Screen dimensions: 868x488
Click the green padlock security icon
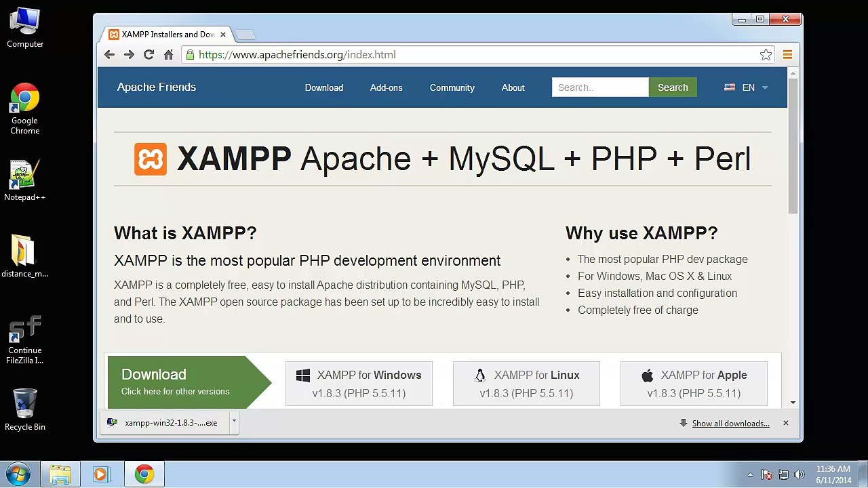[x=191, y=55]
